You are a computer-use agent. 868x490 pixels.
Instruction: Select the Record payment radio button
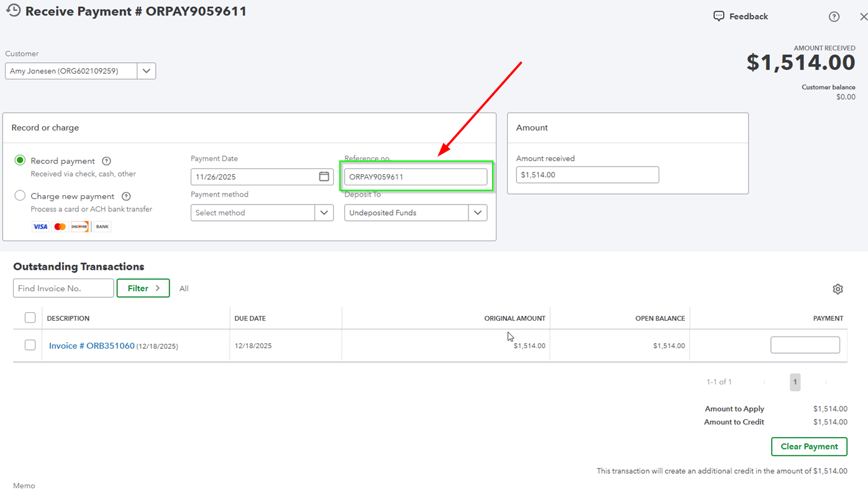pyautogui.click(x=19, y=160)
